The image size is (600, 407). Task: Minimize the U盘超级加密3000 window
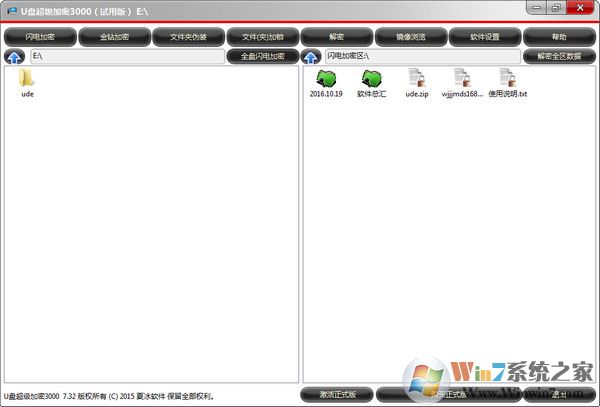point(536,7)
